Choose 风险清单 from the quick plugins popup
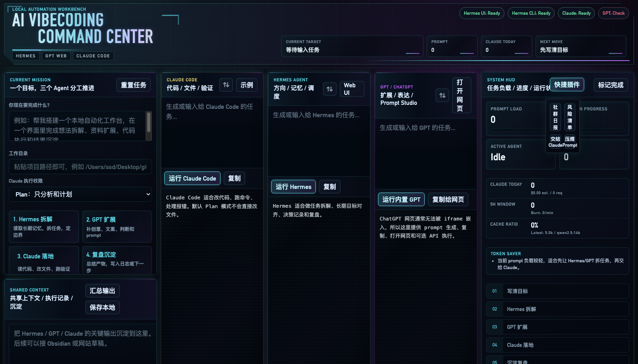 [570, 117]
